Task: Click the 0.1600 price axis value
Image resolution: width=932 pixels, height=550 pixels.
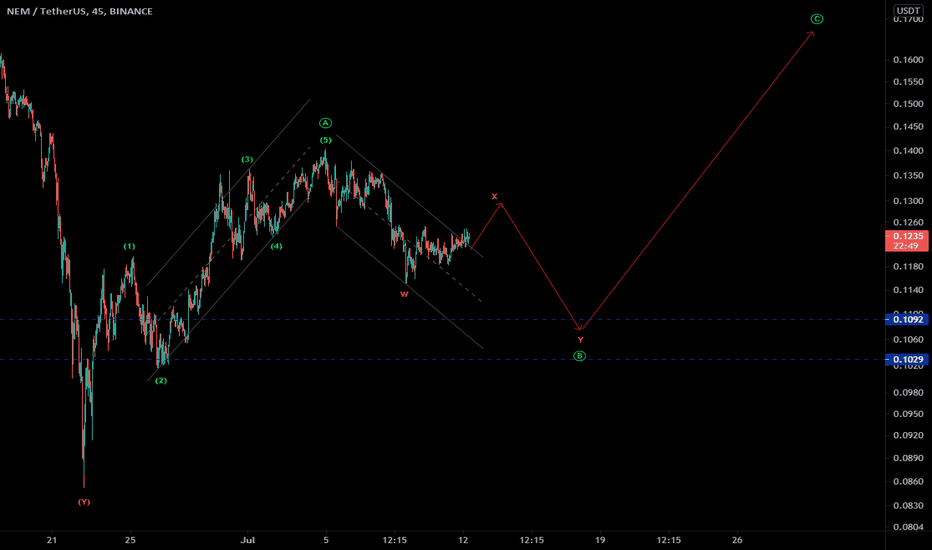Action: tap(908, 59)
